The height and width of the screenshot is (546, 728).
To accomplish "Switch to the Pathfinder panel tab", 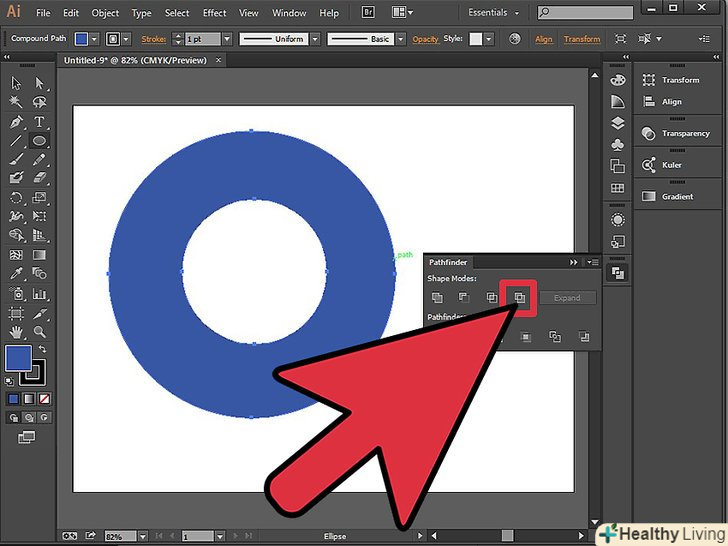I will click(448, 262).
